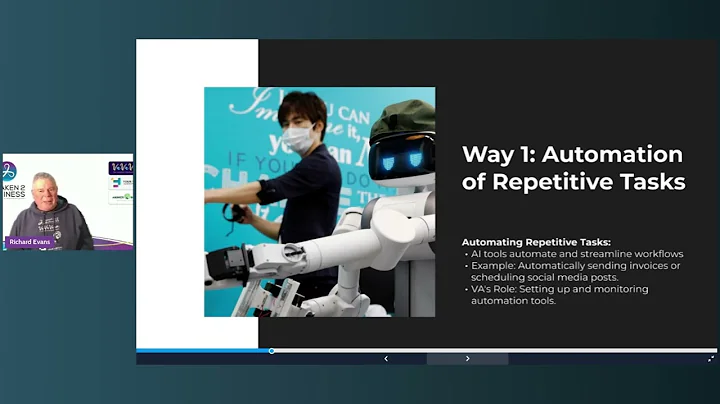
Task: Select the Richard Evans webcam thumbnail
Action: pyautogui.click(x=68, y=202)
